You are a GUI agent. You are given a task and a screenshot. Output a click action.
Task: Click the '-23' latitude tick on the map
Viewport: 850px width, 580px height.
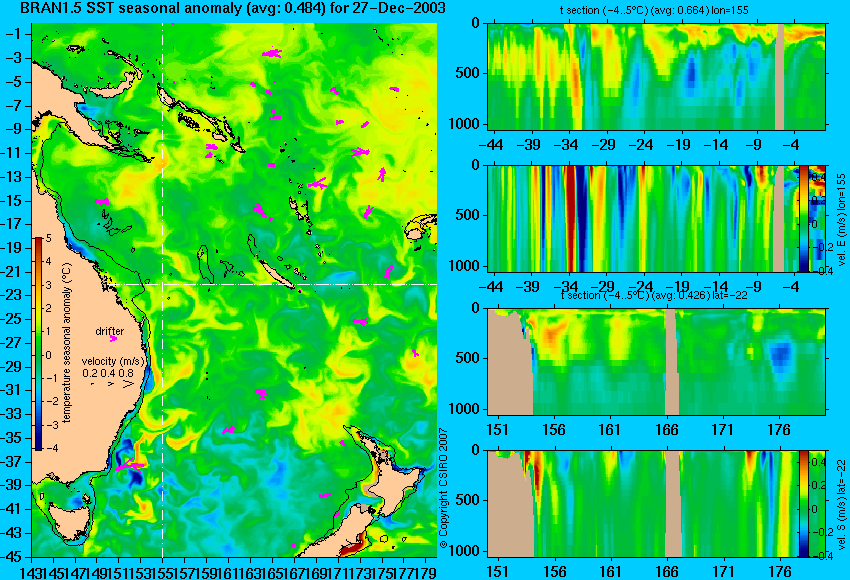[11, 295]
